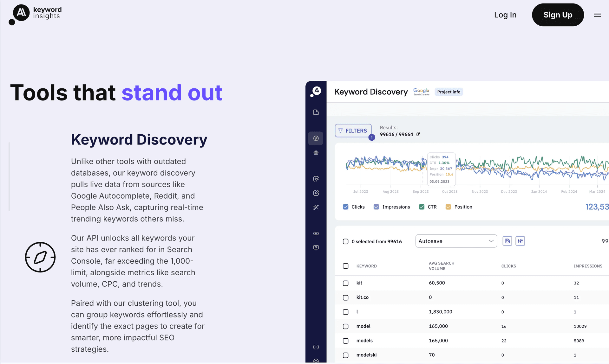Open the column settings sliders icon
The height and width of the screenshot is (364, 609).
520,241
